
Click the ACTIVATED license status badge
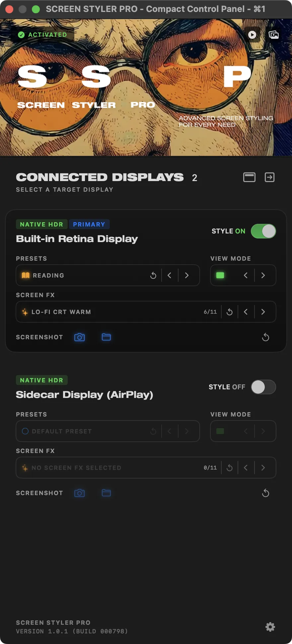pos(42,34)
